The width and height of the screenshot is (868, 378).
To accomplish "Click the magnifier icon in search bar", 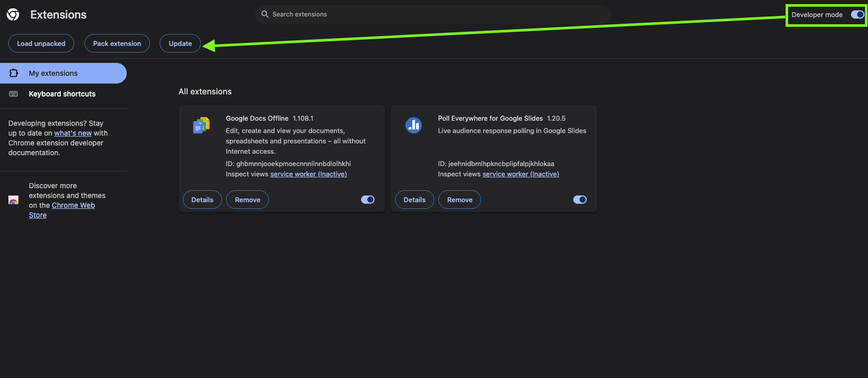I will pos(265,14).
